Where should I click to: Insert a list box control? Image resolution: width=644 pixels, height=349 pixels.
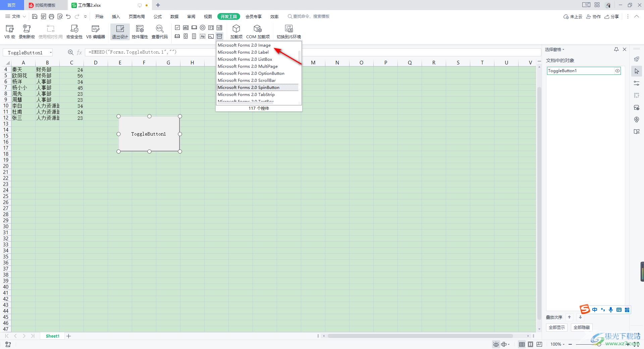point(211,28)
